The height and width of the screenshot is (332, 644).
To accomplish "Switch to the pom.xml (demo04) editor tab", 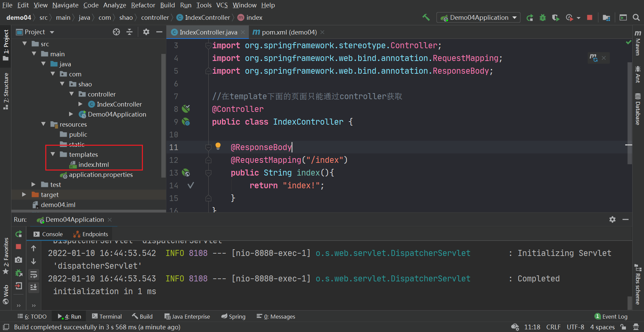I will pyautogui.click(x=289, y=32).
